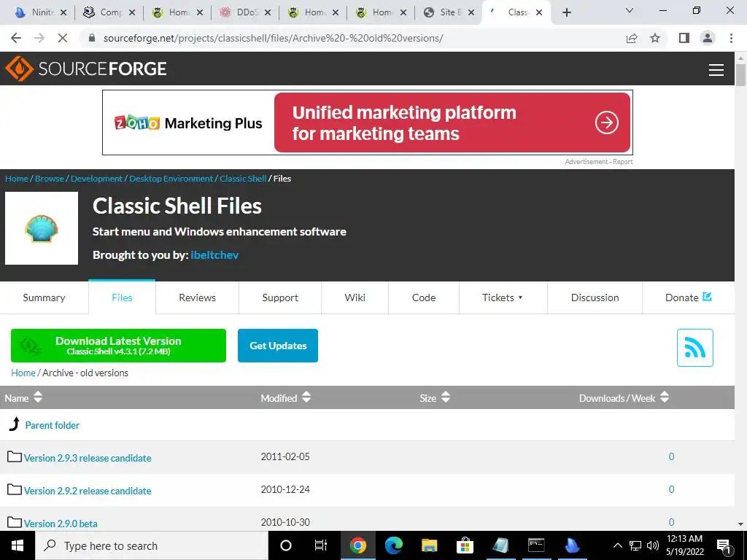Click the browser back arrow
Screen dimensions: 747x560
point(16,38)
